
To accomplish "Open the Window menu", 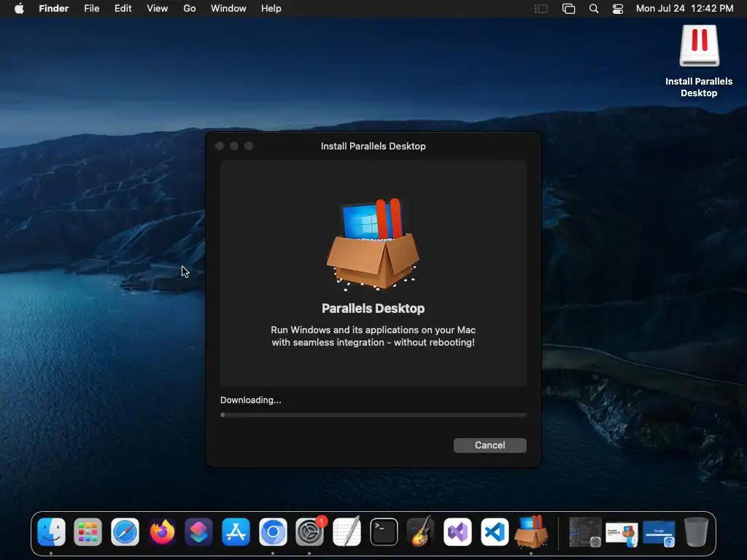I will tap(228, 9).
